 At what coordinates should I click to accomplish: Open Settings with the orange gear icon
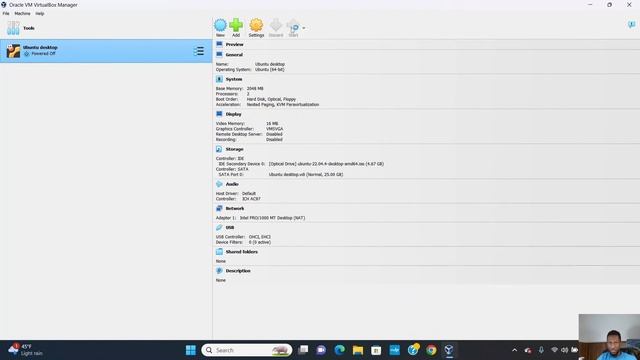[256, 25]
